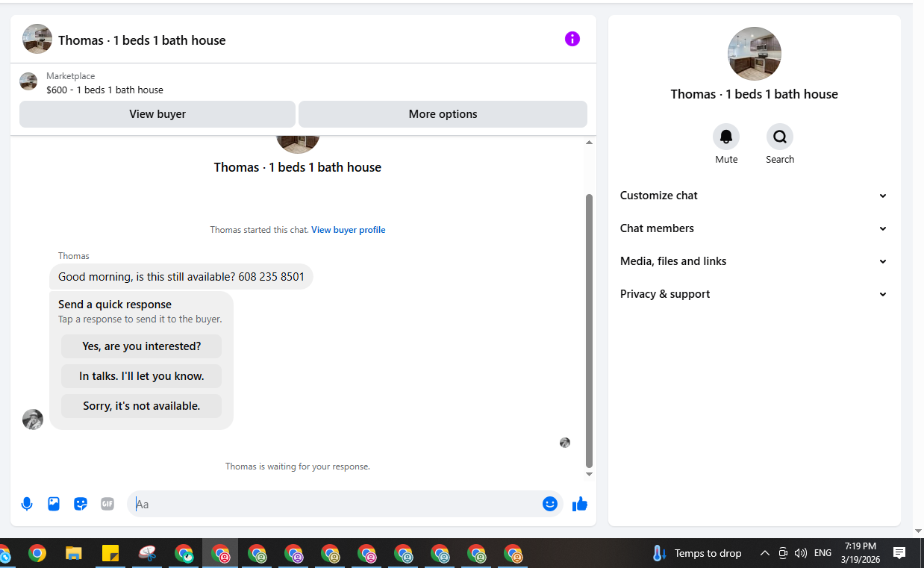Open the clock showing 7:19 PM
Viewport: 924px width, 568px height.
point(861,553)
